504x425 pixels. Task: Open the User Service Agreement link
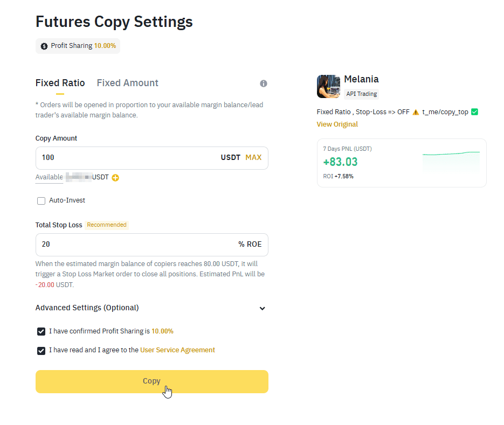point(177,350)
